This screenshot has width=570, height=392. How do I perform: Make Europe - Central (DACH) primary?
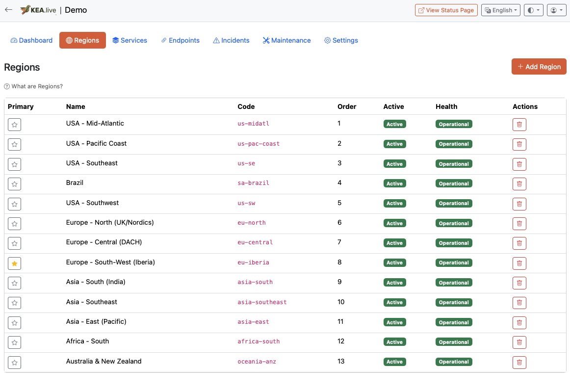point(15,243)
